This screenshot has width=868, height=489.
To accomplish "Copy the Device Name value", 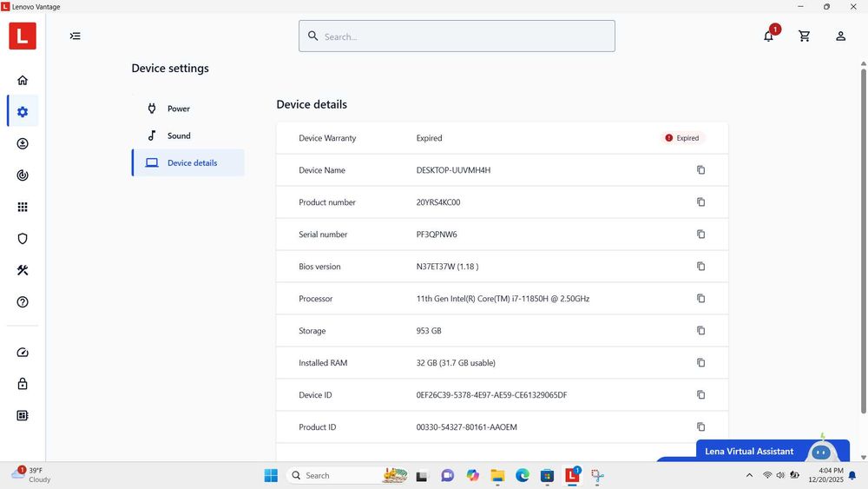I will (700, 170).
